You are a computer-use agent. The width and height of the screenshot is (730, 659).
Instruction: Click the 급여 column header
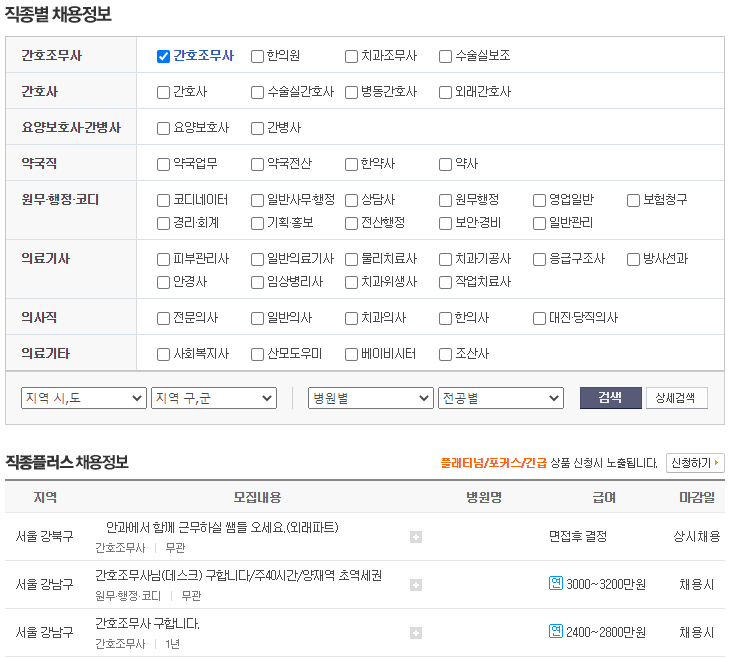[604, 497]
